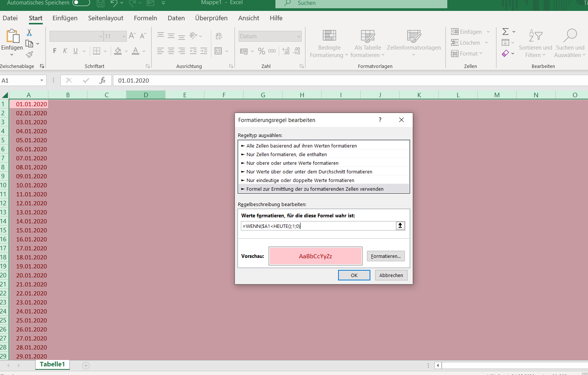The width and height of the screenshot is (588, 375).
Task: Select 'Nur obere oder untere Werte formatieren'
Action: coord(323,163)
